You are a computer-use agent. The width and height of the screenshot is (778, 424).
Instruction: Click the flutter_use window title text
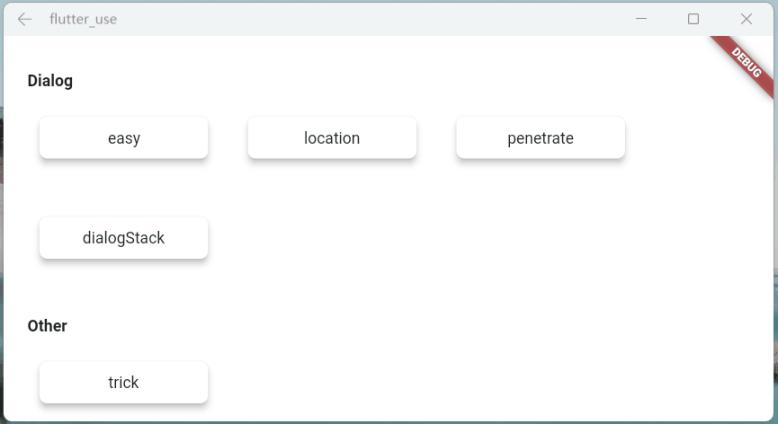point(83,19)
